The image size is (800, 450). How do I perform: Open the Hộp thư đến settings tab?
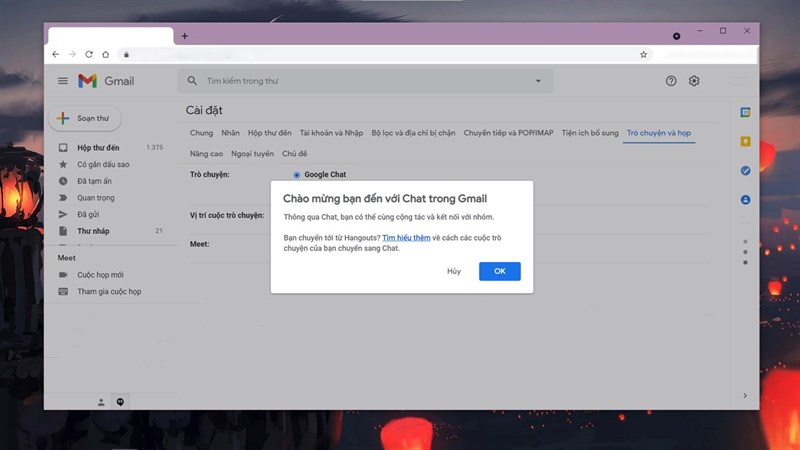pyautogui.click(x=269, y=133)
